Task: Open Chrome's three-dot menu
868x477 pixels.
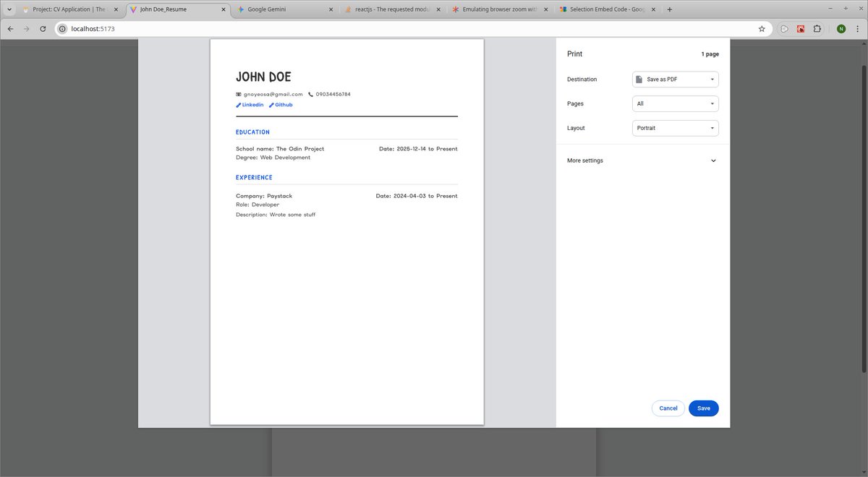Action: coord(858,29)
